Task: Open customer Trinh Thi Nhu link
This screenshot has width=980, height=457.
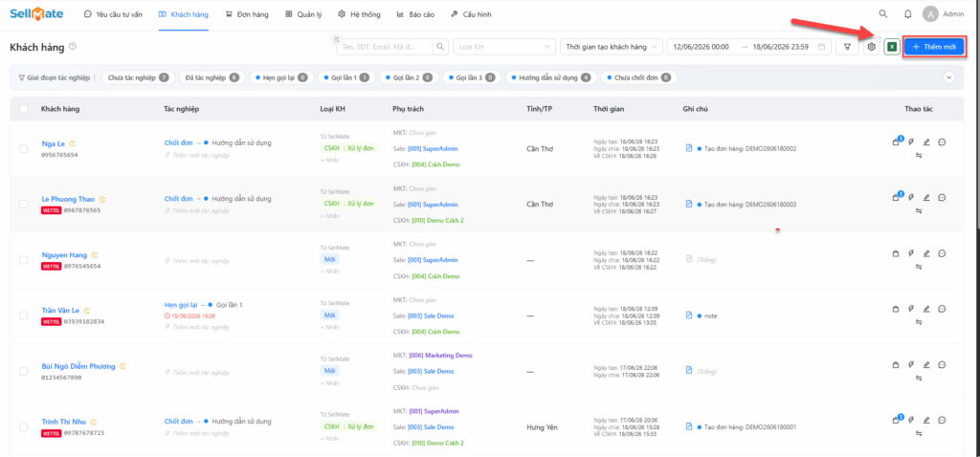Action: pyautogui.click(x=64, y=422)
